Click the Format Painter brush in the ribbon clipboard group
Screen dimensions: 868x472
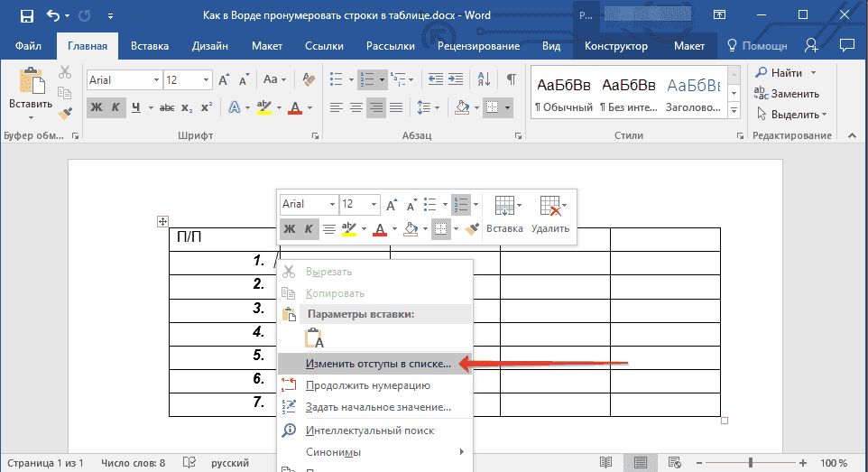point(65,114)
